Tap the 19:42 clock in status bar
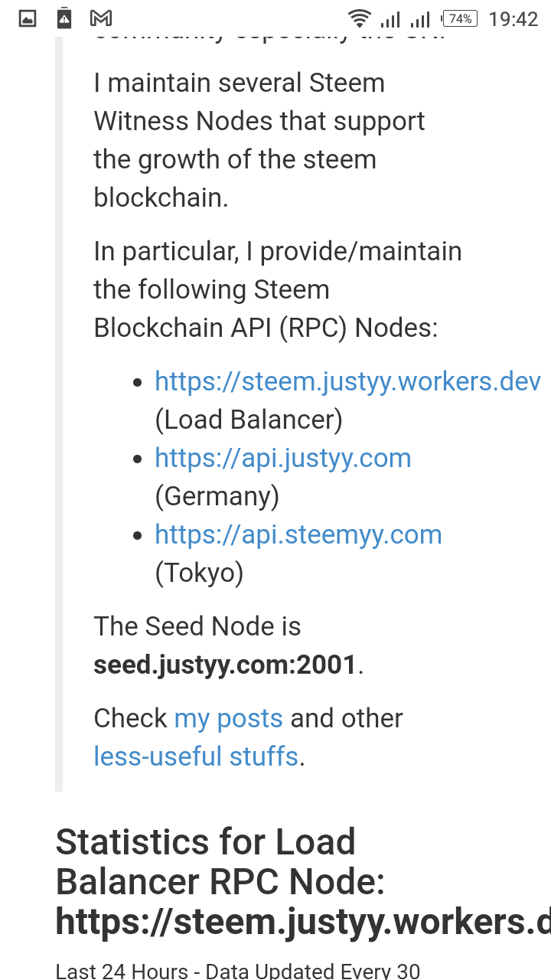551x980 pixels. 513,18
